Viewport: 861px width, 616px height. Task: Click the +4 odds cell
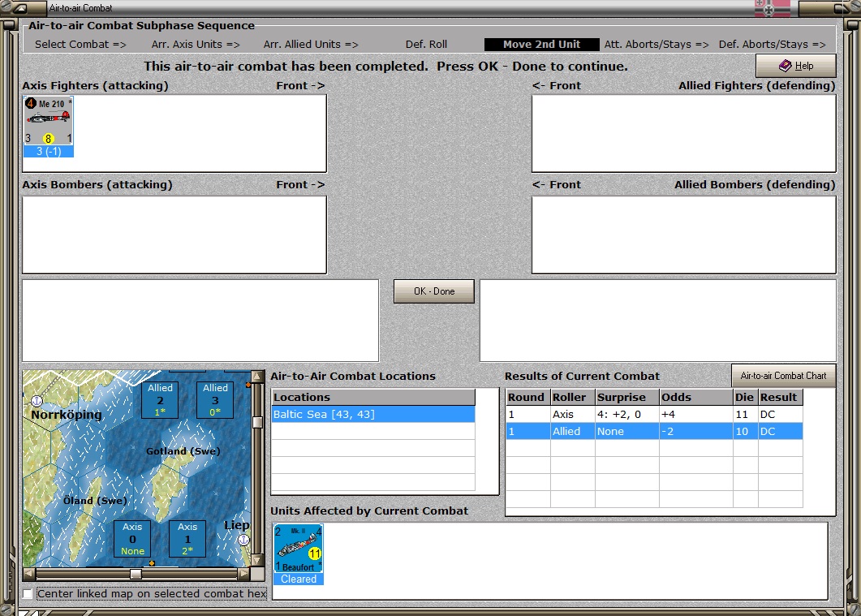[x=696, y=415]
